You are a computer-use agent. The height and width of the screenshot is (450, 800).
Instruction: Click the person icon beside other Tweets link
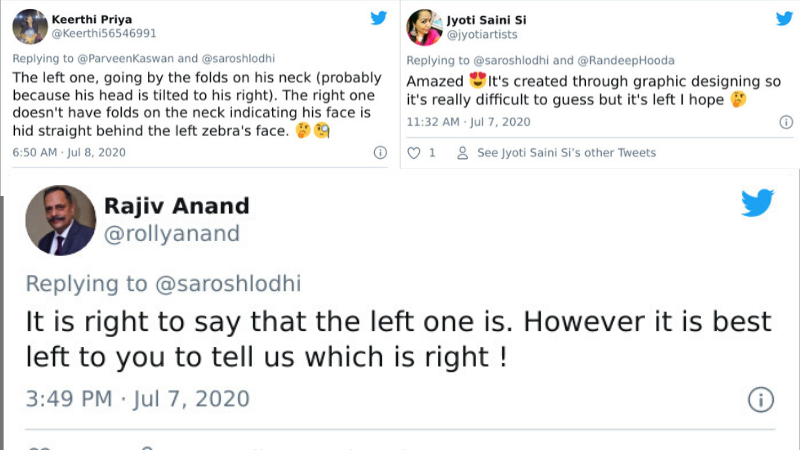coord(462,153)
